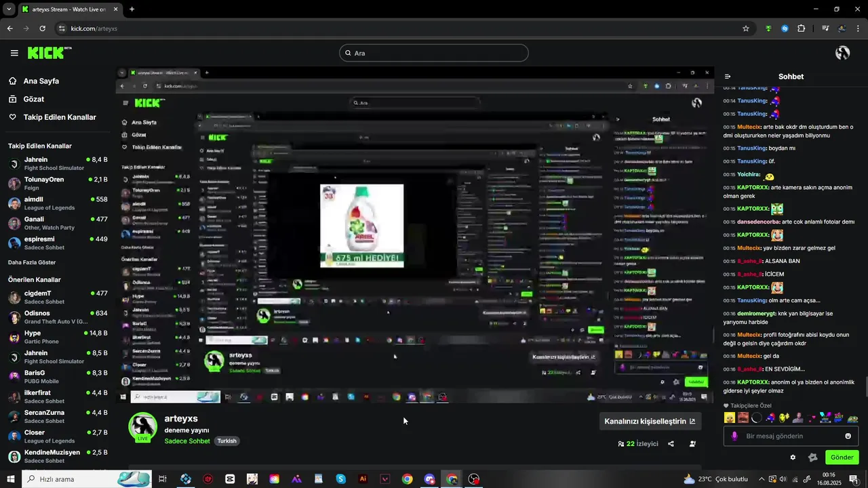The width and height of the screenshot is (868, 488).
Task: Open Jahrein channel with 8,4 B viewers
Action: 58,164
